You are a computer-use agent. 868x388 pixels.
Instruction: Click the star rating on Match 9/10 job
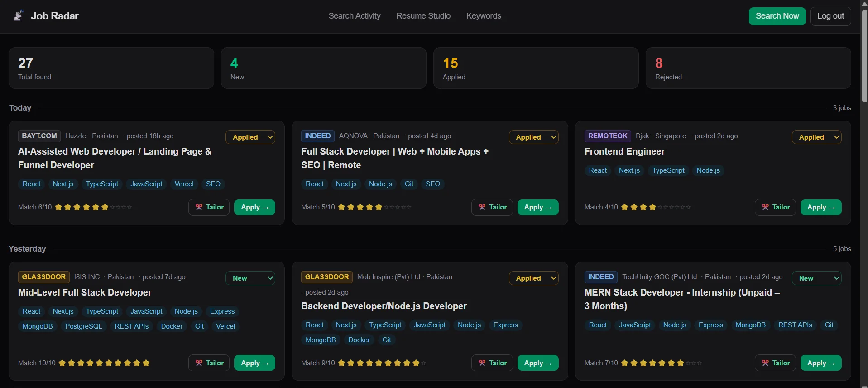click(x=382, y=363)
